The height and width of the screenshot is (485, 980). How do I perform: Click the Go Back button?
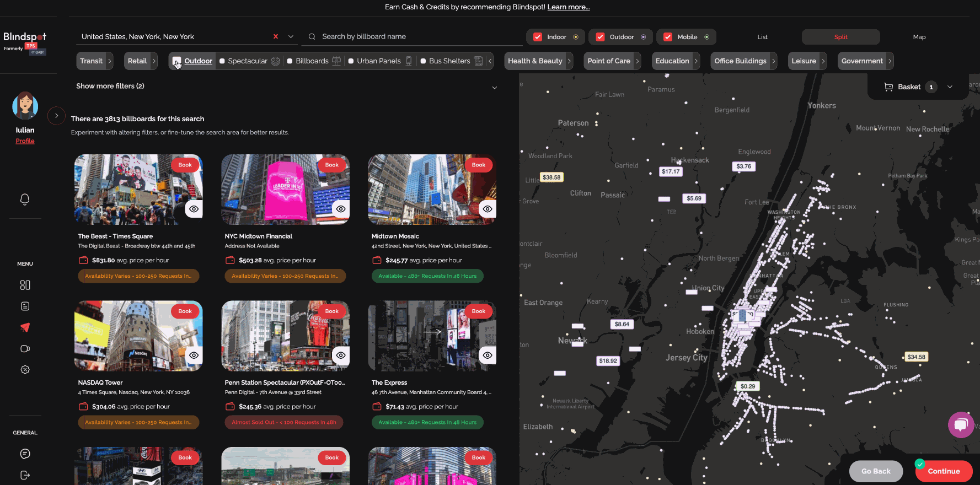pyautogui.click(x=876, y=471)
